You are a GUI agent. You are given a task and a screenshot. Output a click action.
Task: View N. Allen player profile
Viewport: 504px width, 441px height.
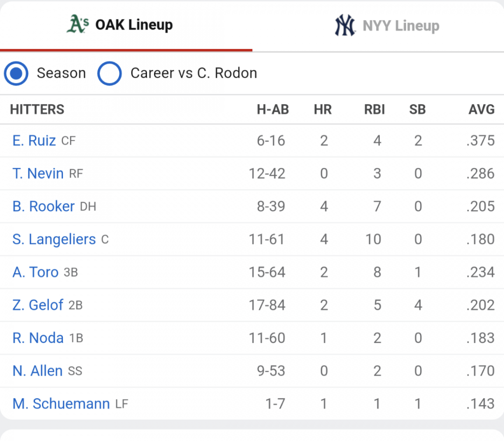[x=37, y=371]
